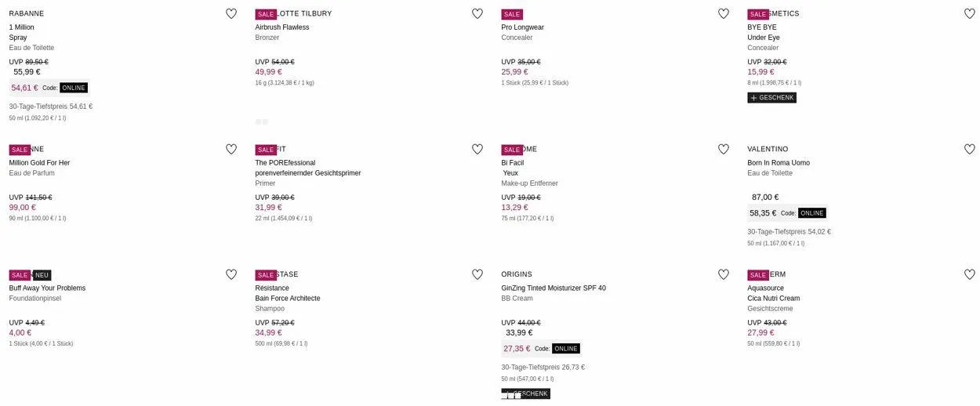Viewport: 980px width, 406px height.
Task: Click GESCHENK badge under BYE BYE Under Eye
Action: 771,98
